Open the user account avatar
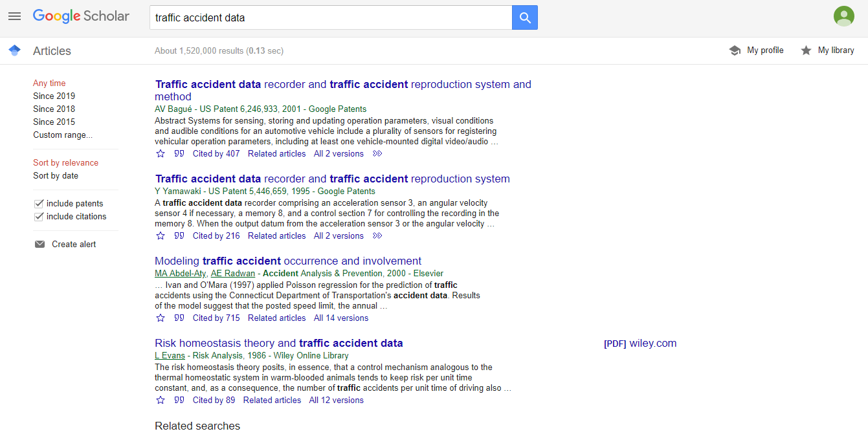The image size is (868, 438). [843, 16]
